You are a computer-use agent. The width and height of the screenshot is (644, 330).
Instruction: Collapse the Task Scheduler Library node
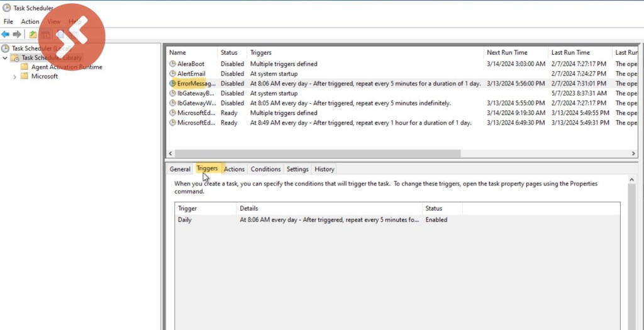5,58
